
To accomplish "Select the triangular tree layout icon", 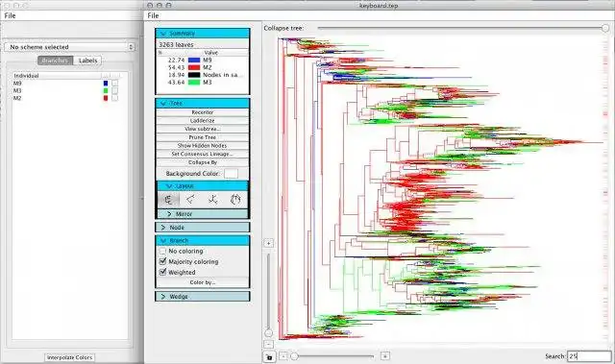I will [190, 200].
